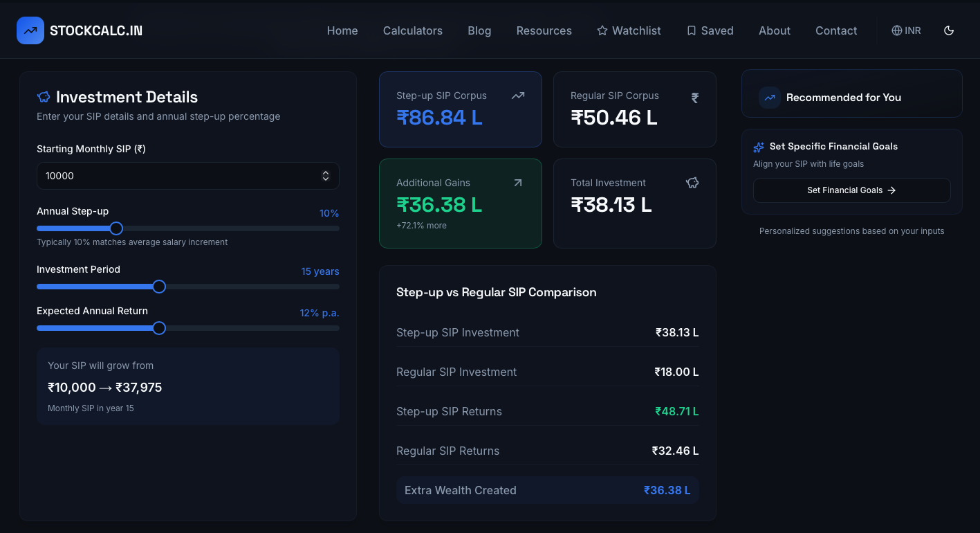Toggle dark mode using the moon icon
The width and height of the screenshot is (980, 533).
click(x=949, y=30)
